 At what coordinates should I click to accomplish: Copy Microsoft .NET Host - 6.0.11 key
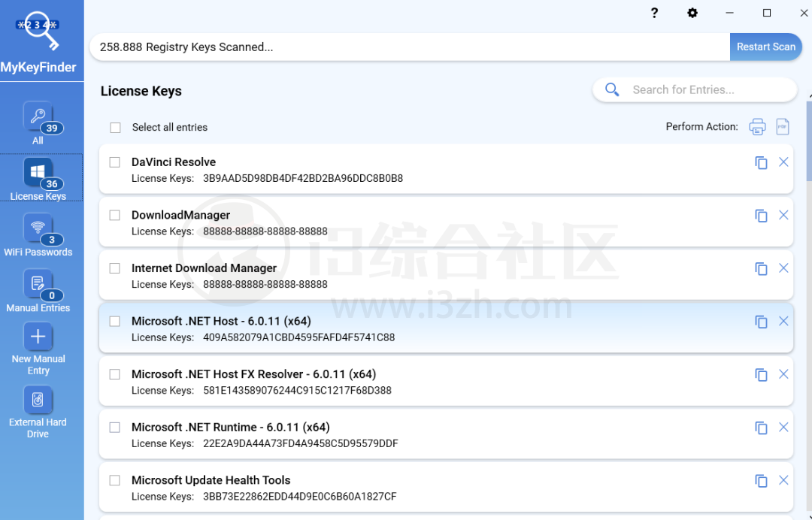pos(761,322)
